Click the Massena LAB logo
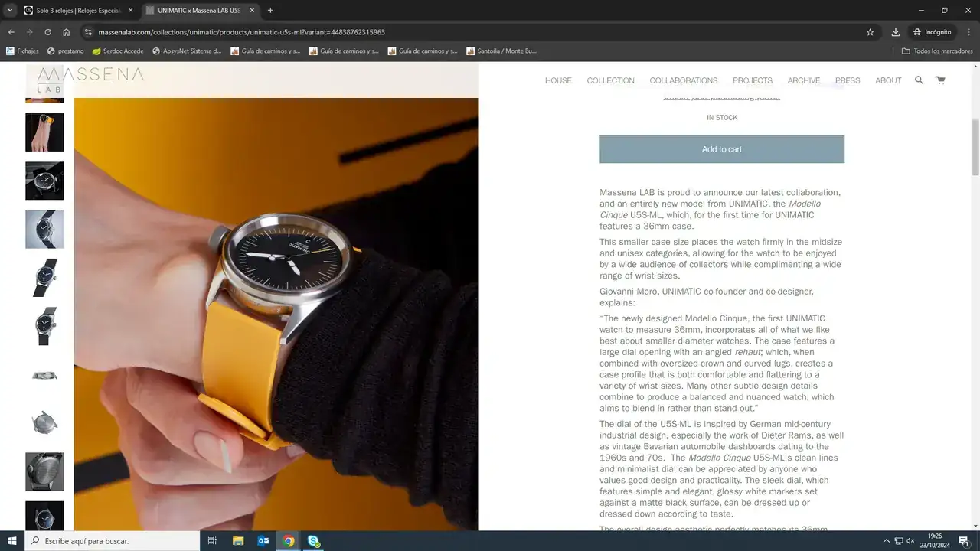980x551 pixels. 90,79
